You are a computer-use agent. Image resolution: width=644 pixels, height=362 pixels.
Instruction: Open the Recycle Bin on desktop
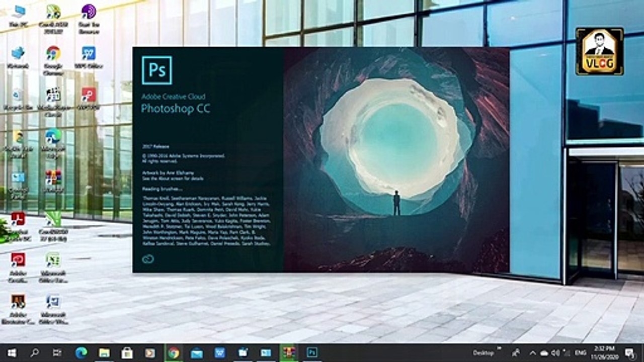[x=18, y=98]
